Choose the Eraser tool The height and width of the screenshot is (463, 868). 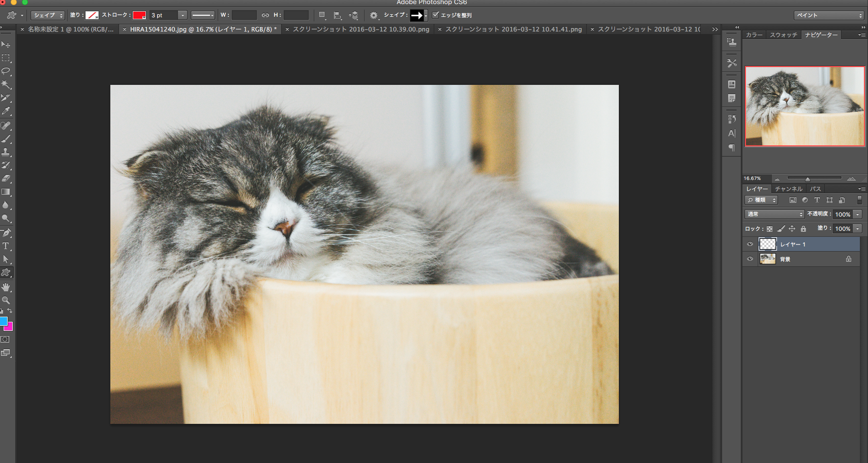coord(6,178)
